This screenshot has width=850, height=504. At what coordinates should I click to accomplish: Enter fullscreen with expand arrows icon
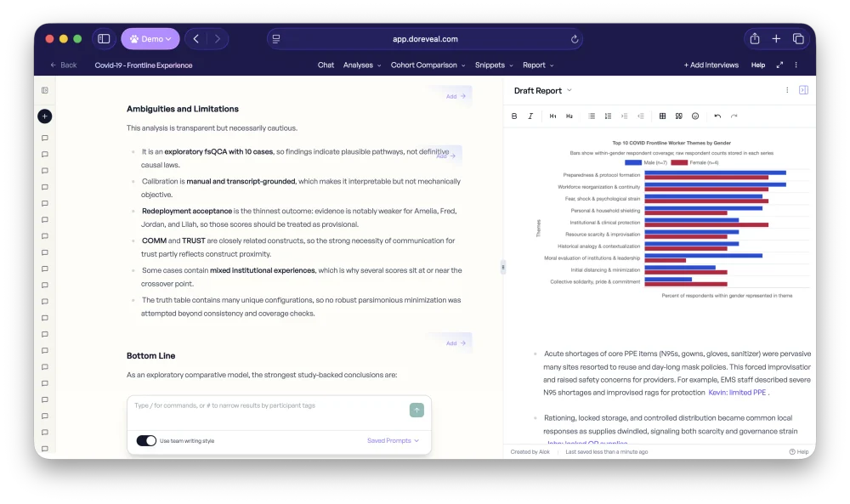(x=779, y=65)
